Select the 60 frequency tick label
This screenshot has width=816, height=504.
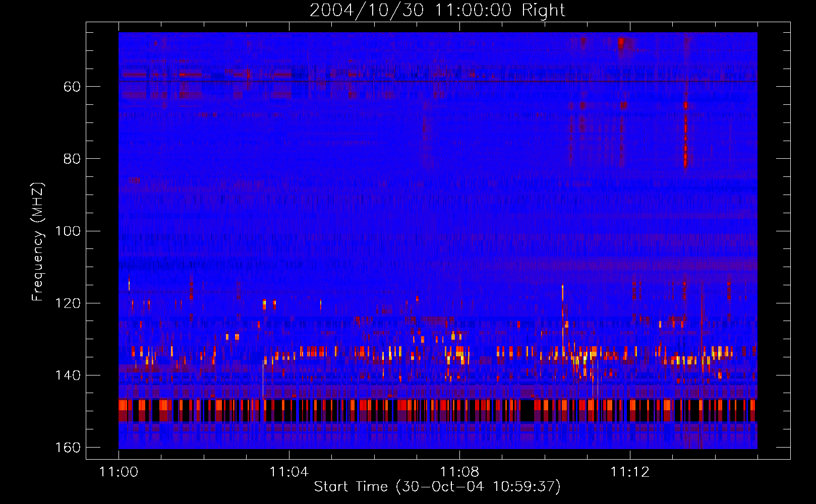[72, 87]
